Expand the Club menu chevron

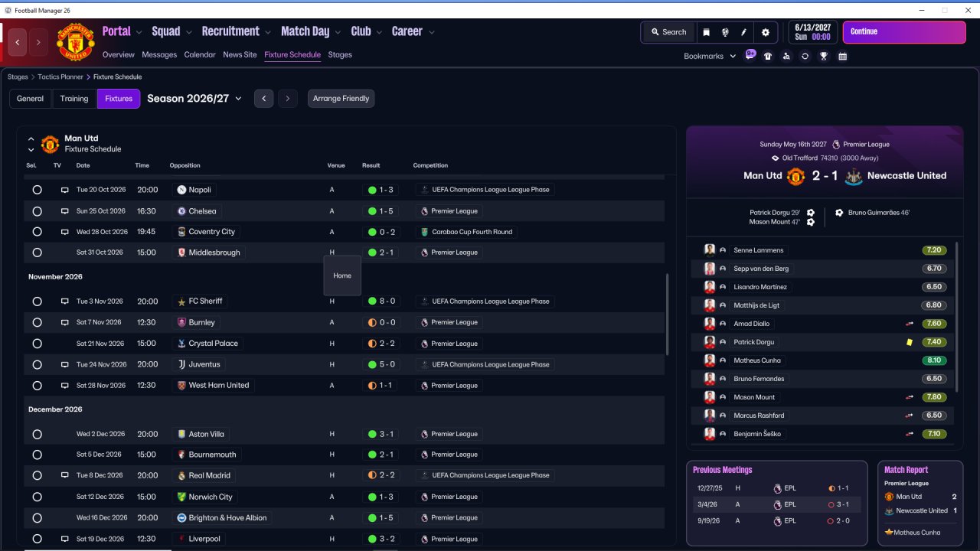379,32
